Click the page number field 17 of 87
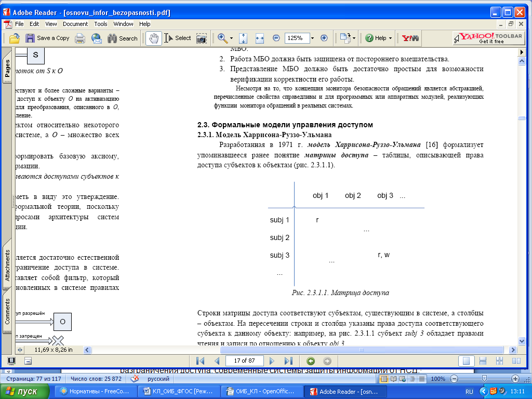This screenshot has height=399, width=532. pyautogui.click(x=244, y=361)
